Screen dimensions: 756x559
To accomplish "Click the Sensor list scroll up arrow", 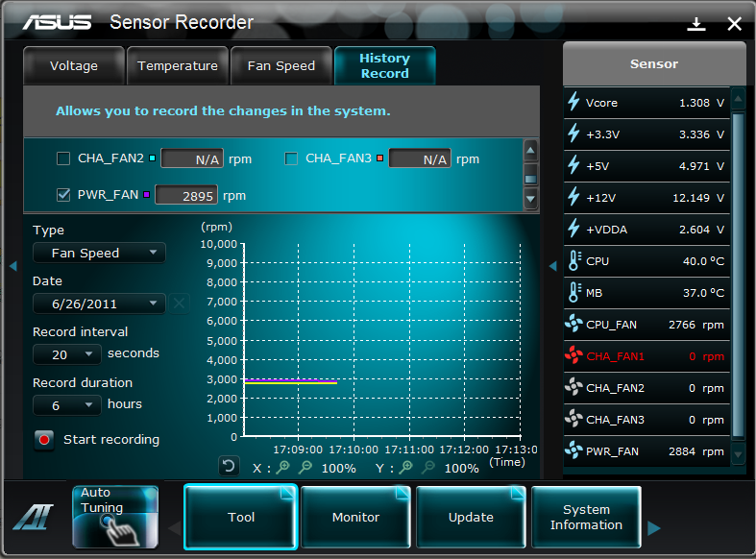I will [x=738, y=99].
